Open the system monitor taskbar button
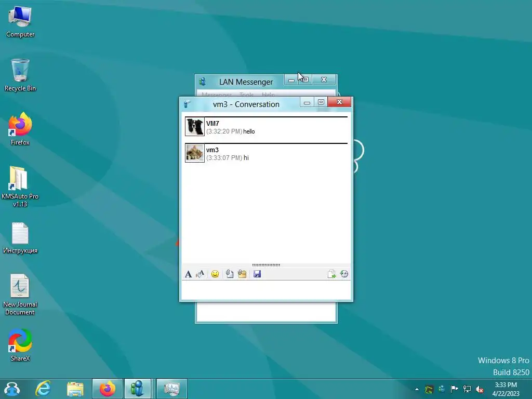 pyautogui.click(x=171, y=389)
